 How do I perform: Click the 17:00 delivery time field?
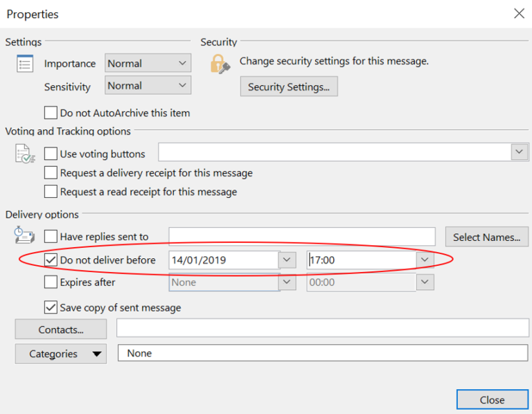pyautogui.click(x=362, y=260)
